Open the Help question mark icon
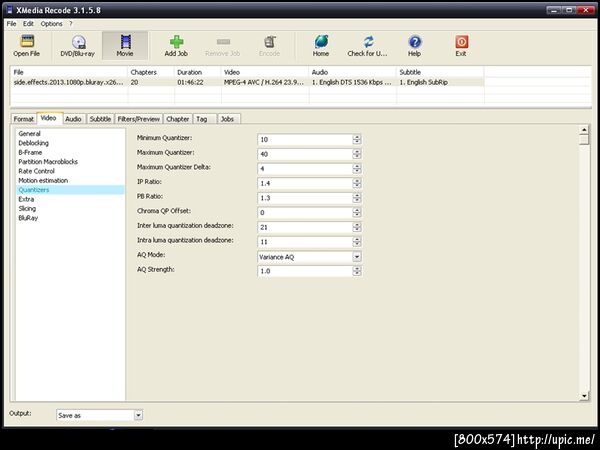 [415, 41]
